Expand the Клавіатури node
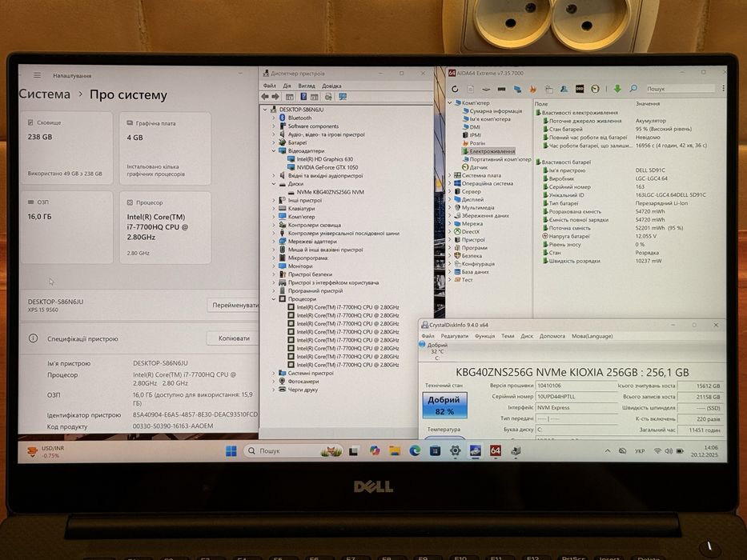Image resolution: width=747 pixels, height=560 pixels. 274,209
